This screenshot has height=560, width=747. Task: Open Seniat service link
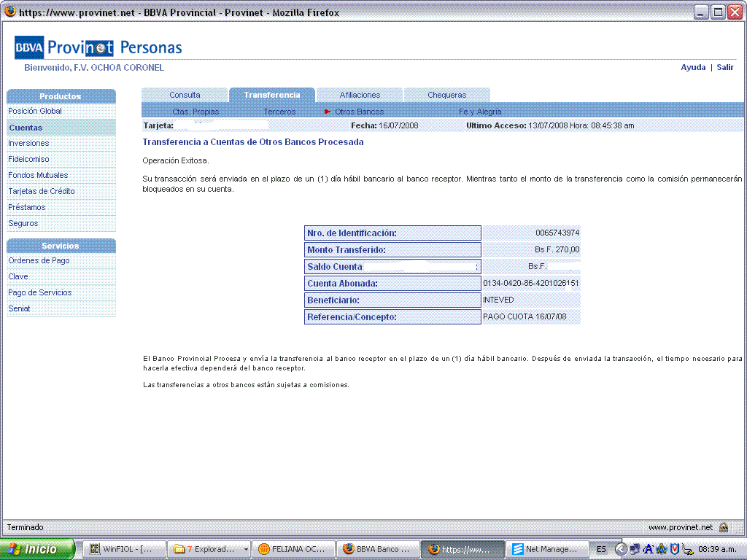tap(19, 308)
